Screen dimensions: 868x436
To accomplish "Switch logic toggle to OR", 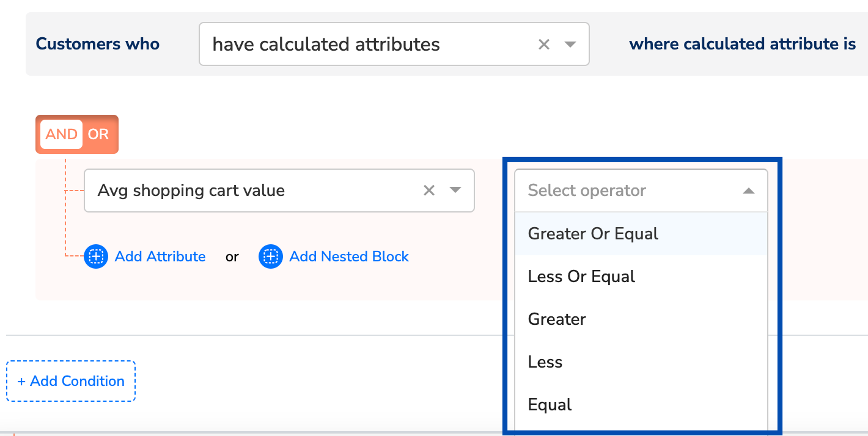I will click(98, 134).
